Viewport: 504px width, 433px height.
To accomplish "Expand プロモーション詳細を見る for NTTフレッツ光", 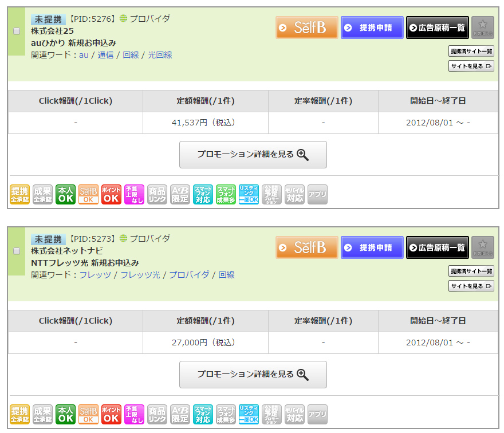I will pos(253,375).
